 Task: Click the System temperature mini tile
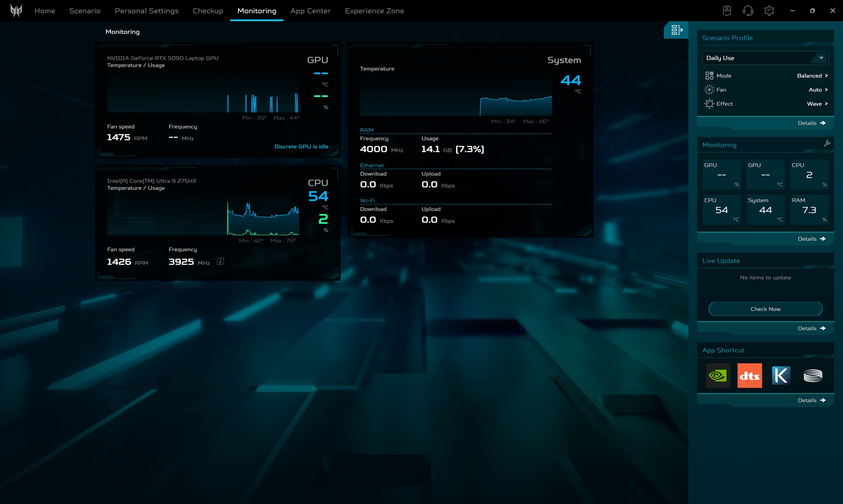[765, 210]
